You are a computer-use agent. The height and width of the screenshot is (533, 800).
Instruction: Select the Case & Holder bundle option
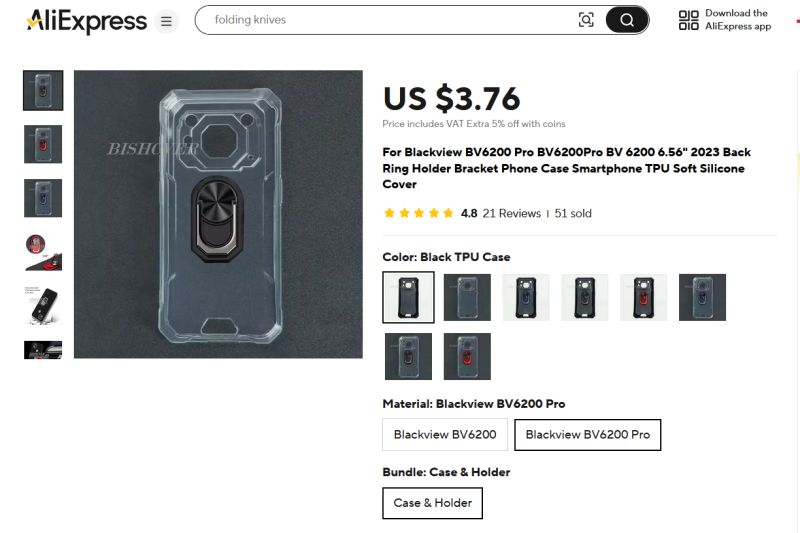pyautogui.click(x=432, y=503)
